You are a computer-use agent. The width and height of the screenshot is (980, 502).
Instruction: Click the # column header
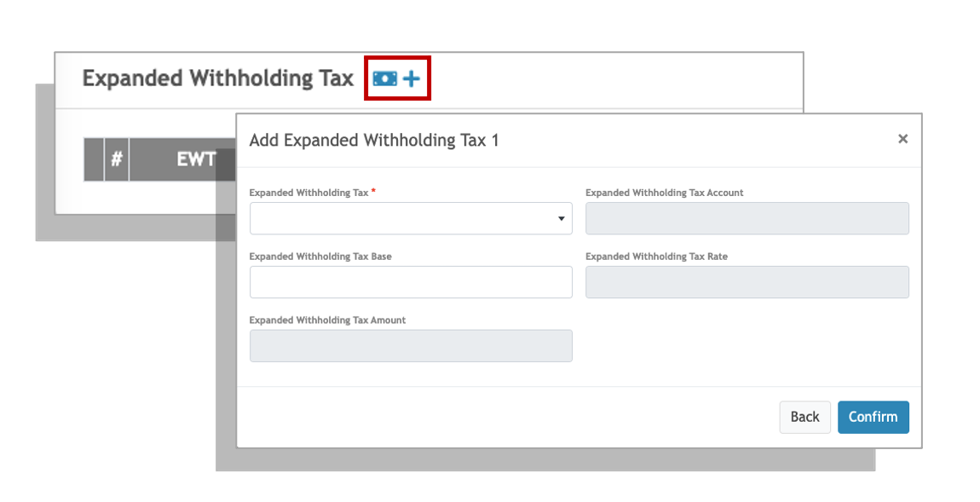point(116,159)
